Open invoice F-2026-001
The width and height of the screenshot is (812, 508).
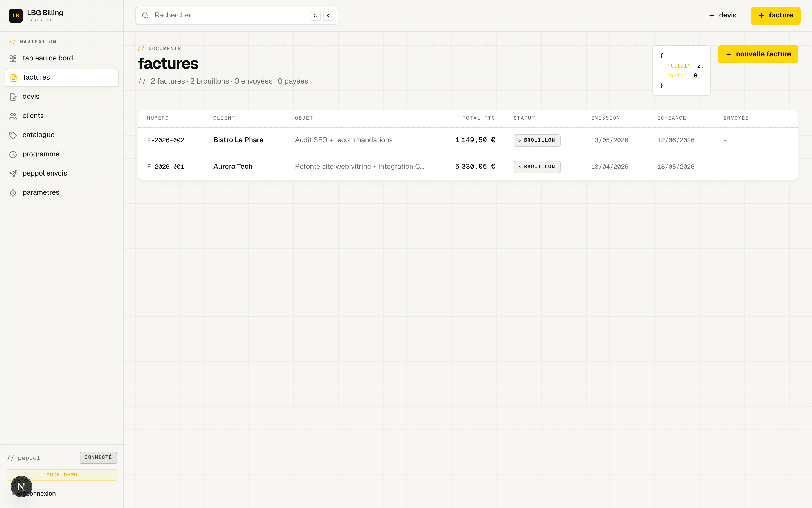[166, 167]
